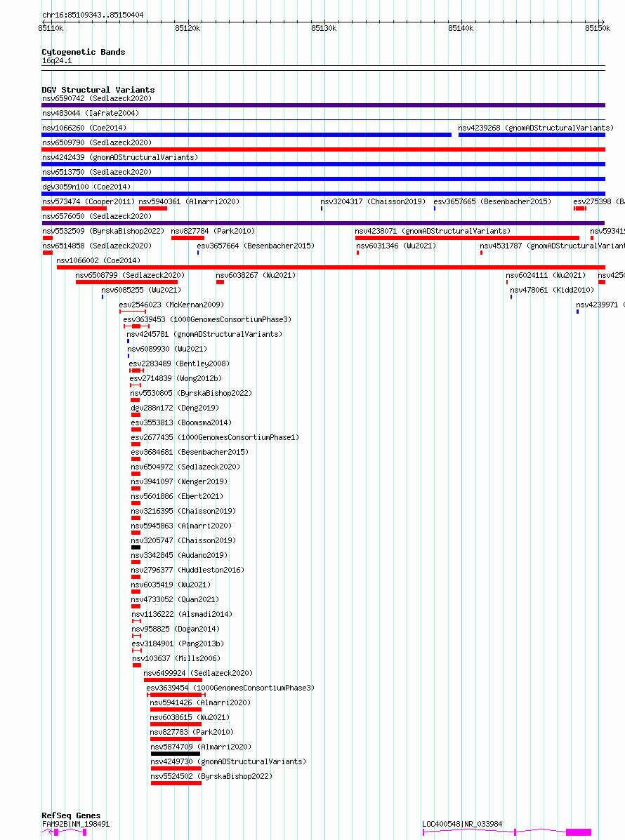
Task: Click esv3639453 1000GenomesConsortiumPhase3 label
Action: pyautogui.click(x=207, y=319)
